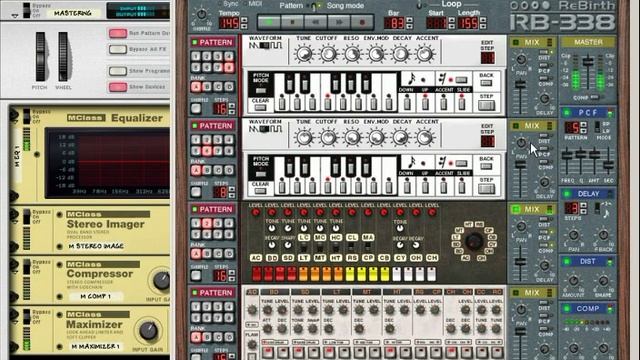640x360 pixels.
Task: Click the Mastering device name field
Action: pos(73,13)
